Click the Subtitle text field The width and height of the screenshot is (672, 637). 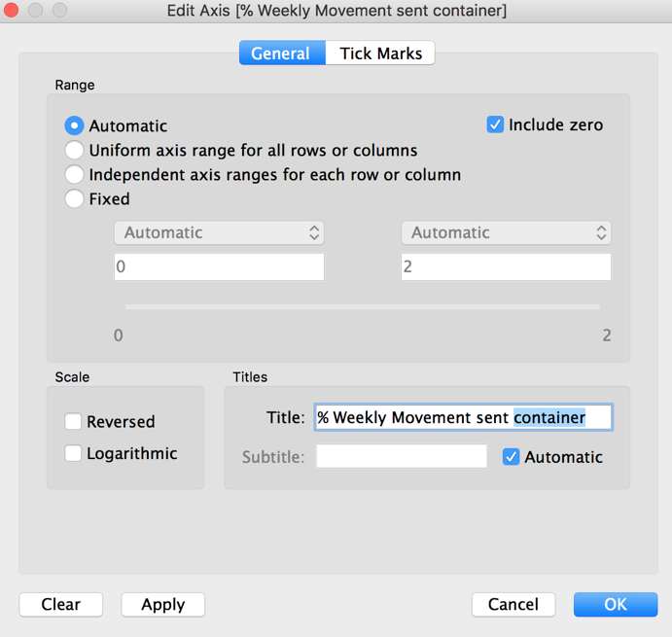coord(402,456)
